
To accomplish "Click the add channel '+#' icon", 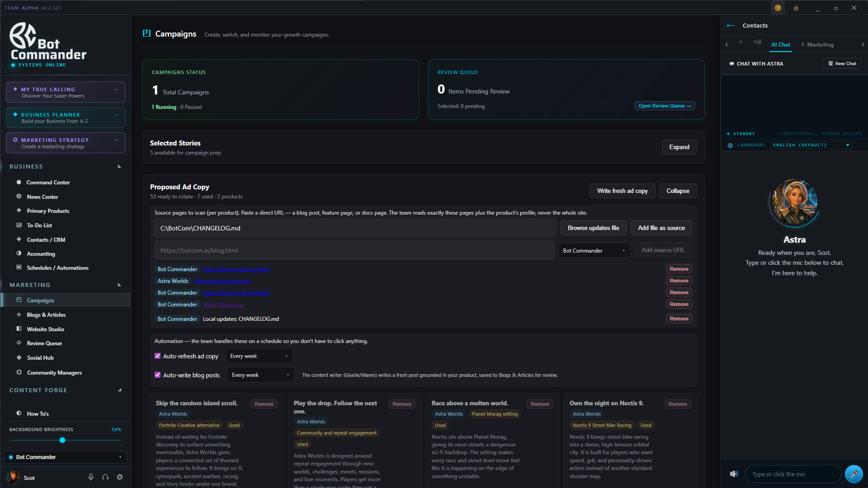I will pos(757,42).
